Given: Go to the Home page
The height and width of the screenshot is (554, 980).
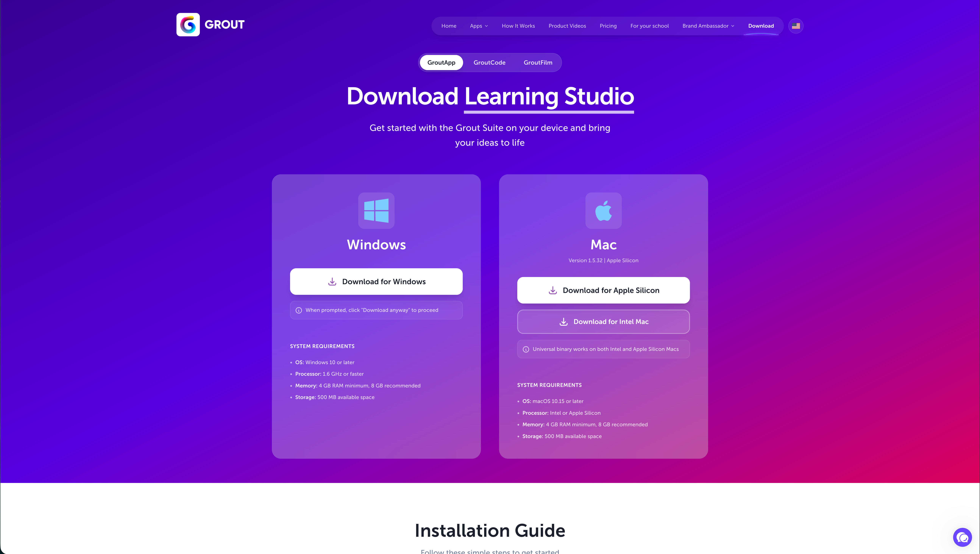Looking at the screenshot, I should coord(449,26).
